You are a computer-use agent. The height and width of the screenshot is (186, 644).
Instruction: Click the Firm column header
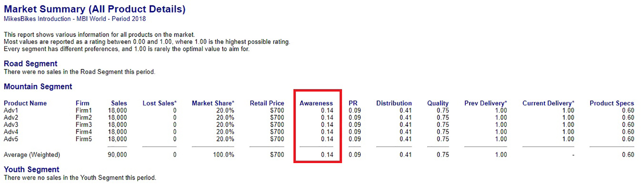pos(83,103)
